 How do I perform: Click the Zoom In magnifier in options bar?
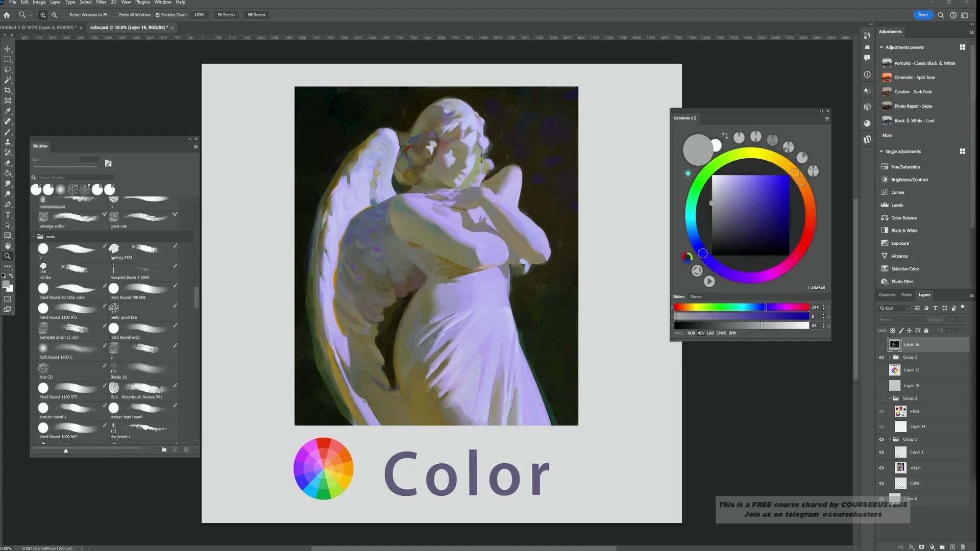point(43,15)
